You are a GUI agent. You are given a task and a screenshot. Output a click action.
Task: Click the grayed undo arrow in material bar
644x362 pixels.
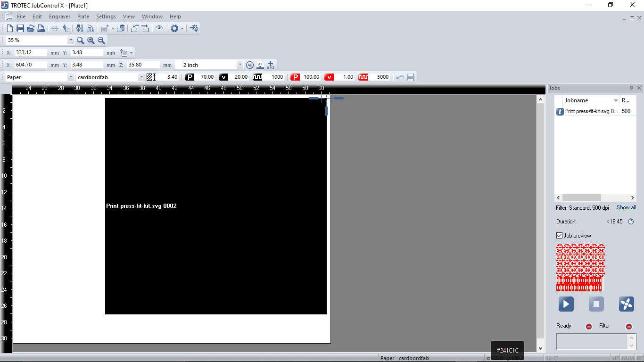point(400,77)
